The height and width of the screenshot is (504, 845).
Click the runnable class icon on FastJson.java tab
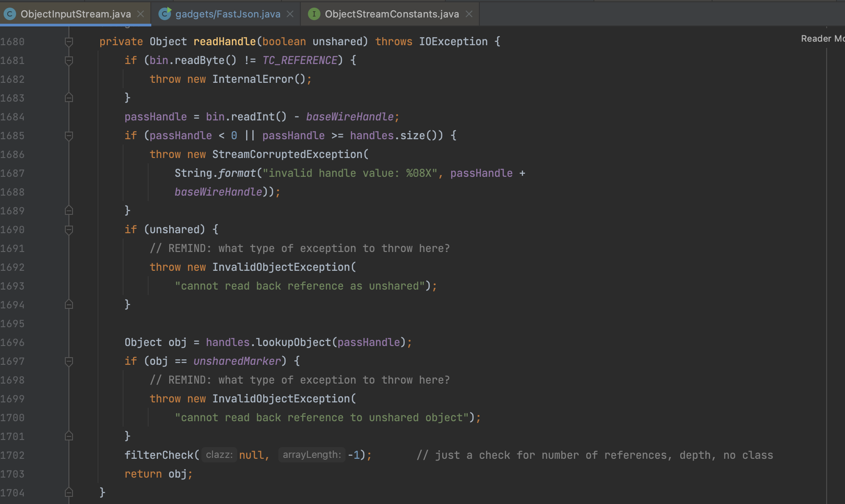(x=165, y=14)
